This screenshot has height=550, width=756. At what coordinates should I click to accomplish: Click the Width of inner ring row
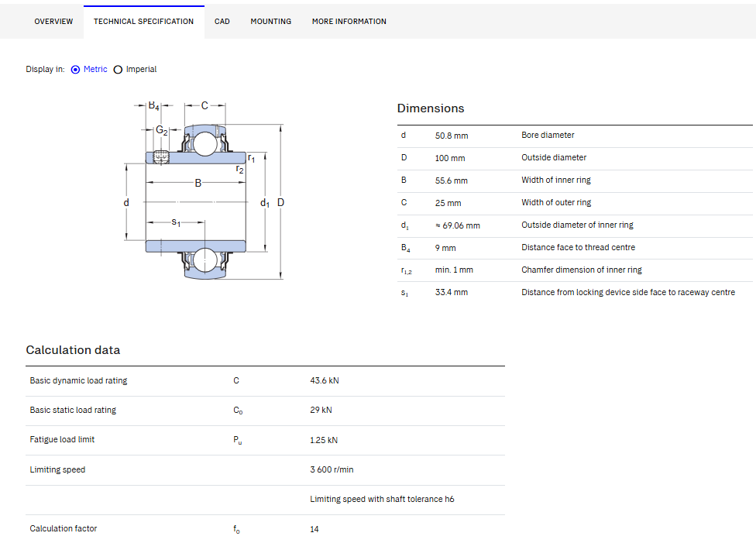click(x=575, y=180)
